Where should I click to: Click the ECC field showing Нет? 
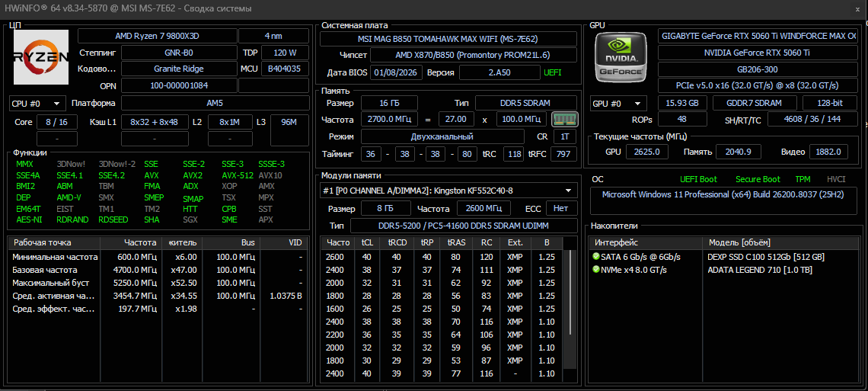pyautogui.click(x=561, y=207)
